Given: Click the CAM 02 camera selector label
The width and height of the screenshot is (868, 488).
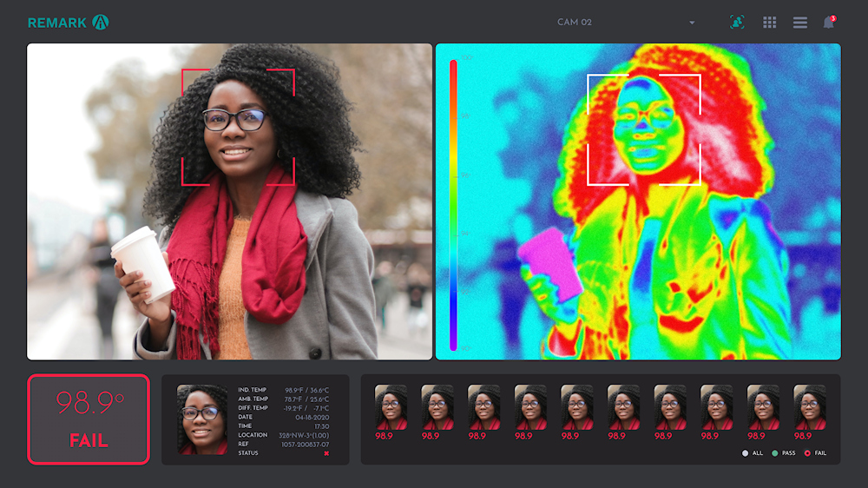Looking at the screenshot, I should pos(575,23).
